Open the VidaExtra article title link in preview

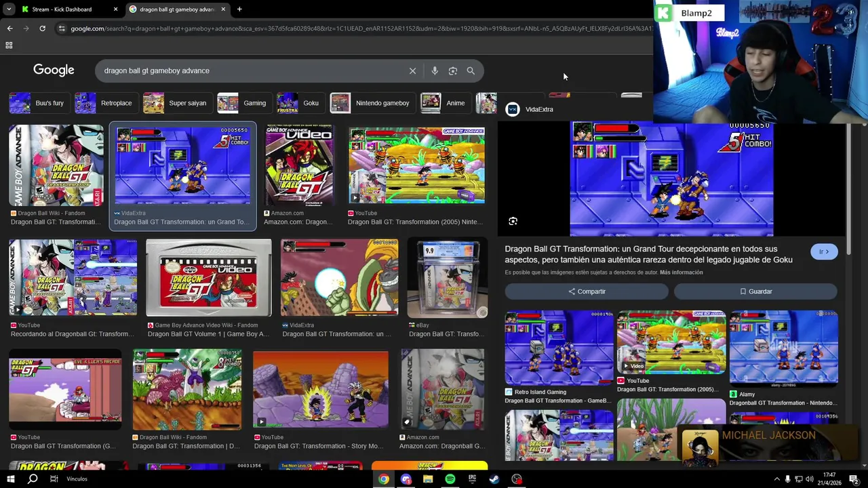pos(648,254)
